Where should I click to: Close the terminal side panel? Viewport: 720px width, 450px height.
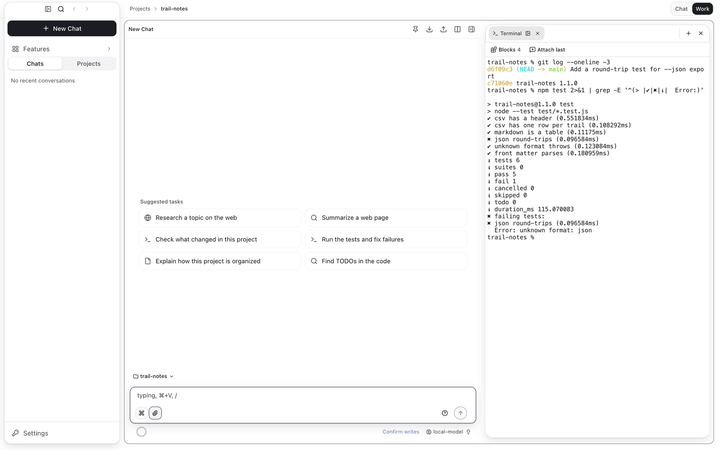click(x=701, y=33)
